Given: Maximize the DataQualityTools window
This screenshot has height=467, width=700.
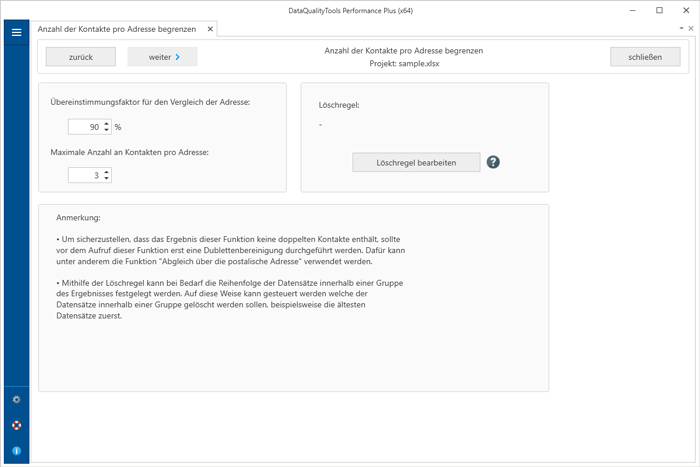Looking at the screenshot, I should [659, 10].
